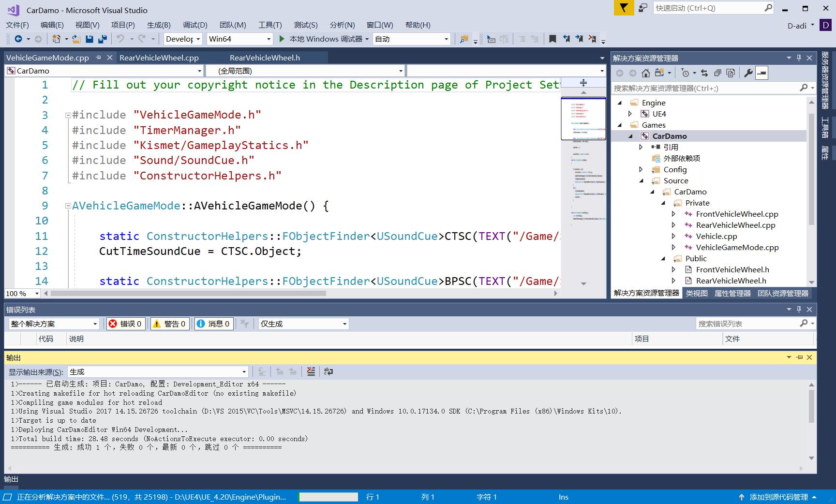836x504 pixels.
Task: Click the Search Solution Explorer field
Action: 714,88
